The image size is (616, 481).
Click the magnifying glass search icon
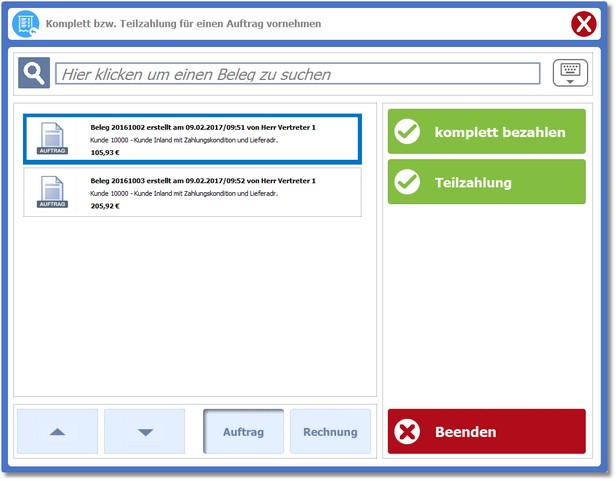[x=33, y=74]
